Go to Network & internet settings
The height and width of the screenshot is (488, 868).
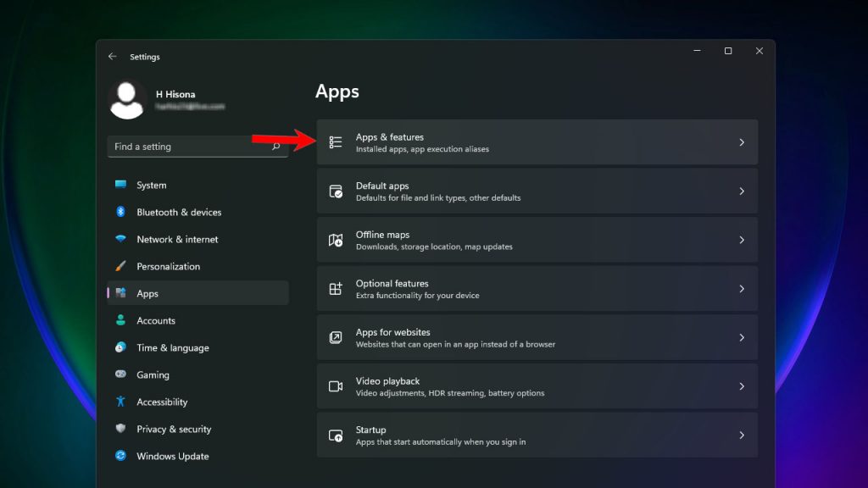pos(198,239)
